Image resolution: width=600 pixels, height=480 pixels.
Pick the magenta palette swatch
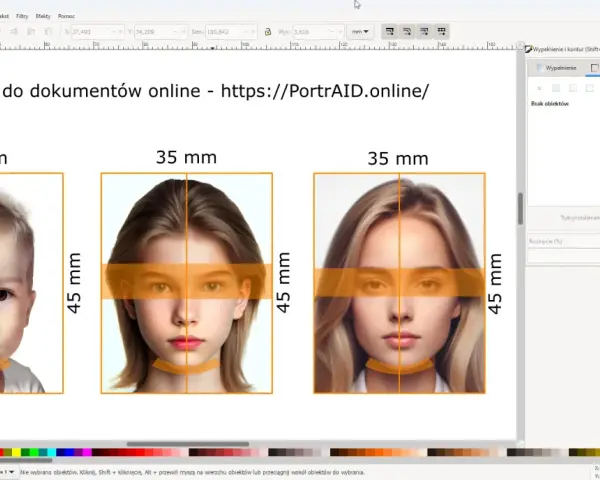[x=87, y=452]
